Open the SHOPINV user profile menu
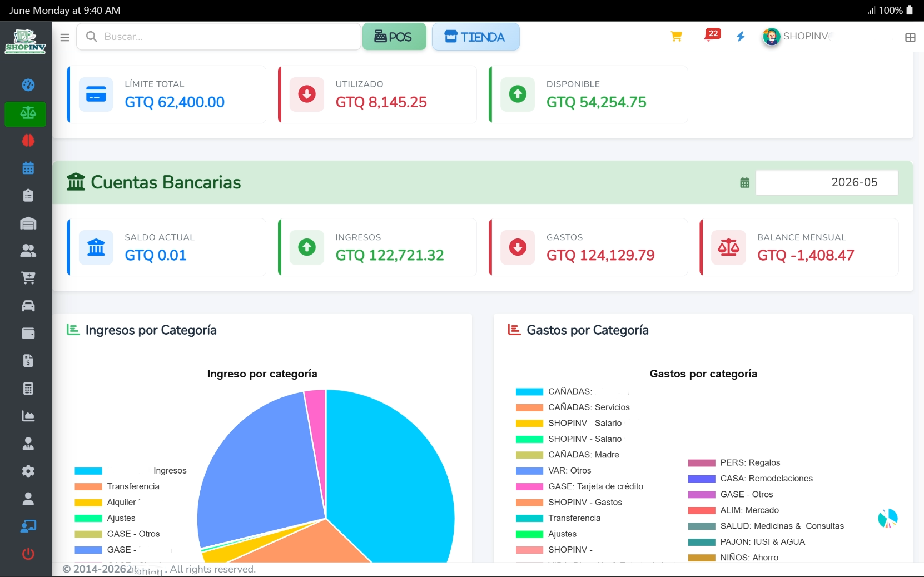The height and width of the screenshot is (577, 924). coord(798,37)
